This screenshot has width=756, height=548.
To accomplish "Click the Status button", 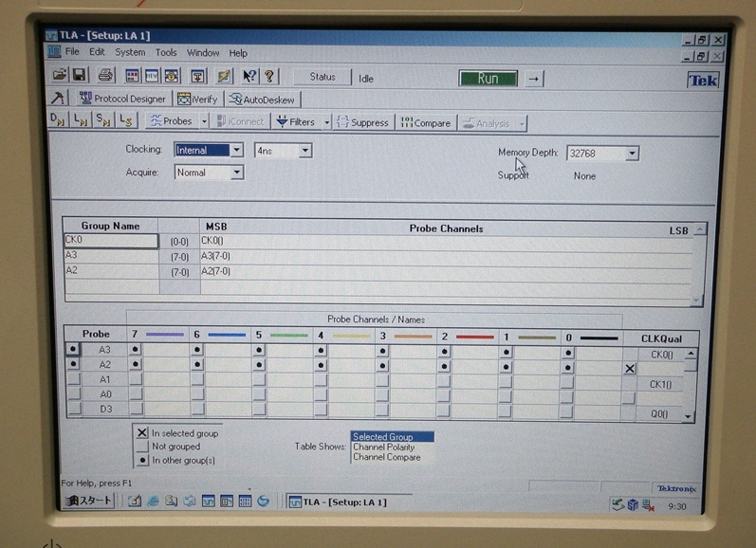I will (323, 77).
